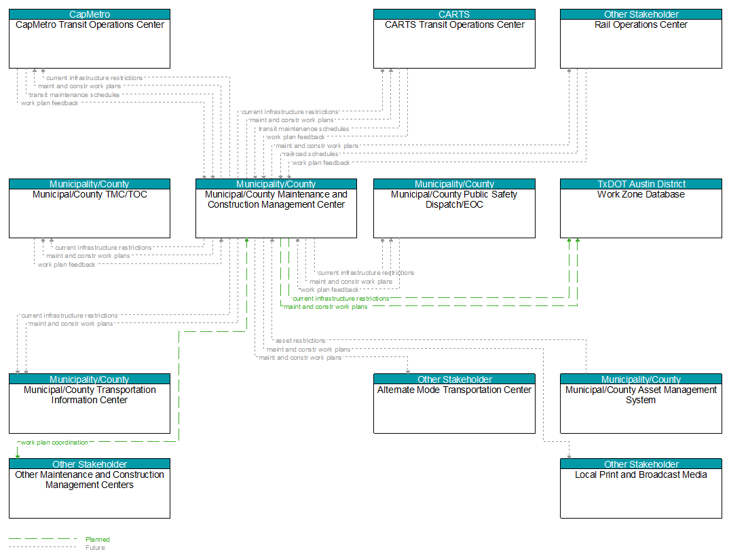Click the 'work plan feedback' label below CapMetro
The height and width of the screenshot is (560, 729).
pyautogui.click(x=50, y=103)
